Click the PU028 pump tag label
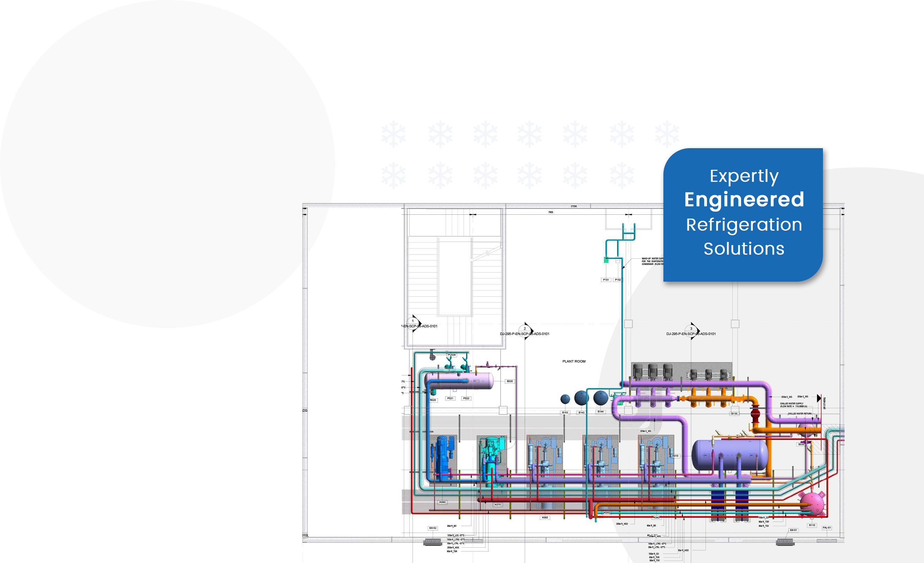 [452, 355]
